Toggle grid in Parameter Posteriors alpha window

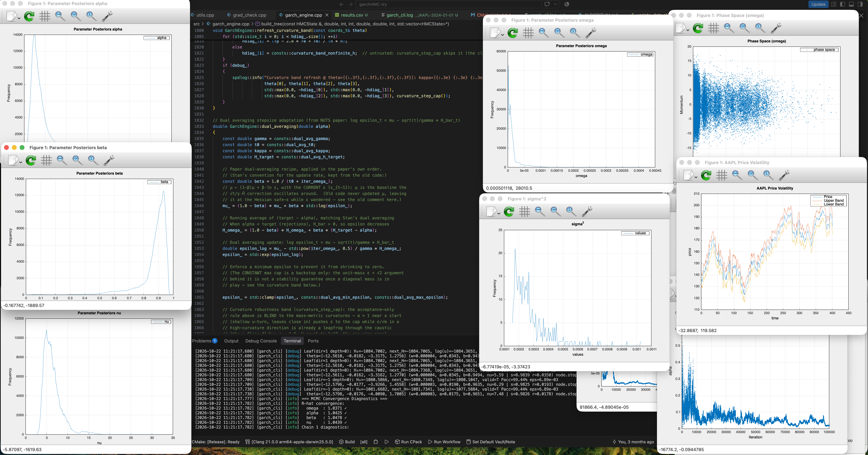[45, 16]
